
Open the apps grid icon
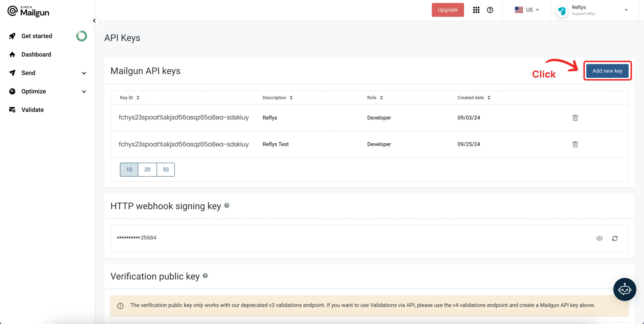[476, 10]
